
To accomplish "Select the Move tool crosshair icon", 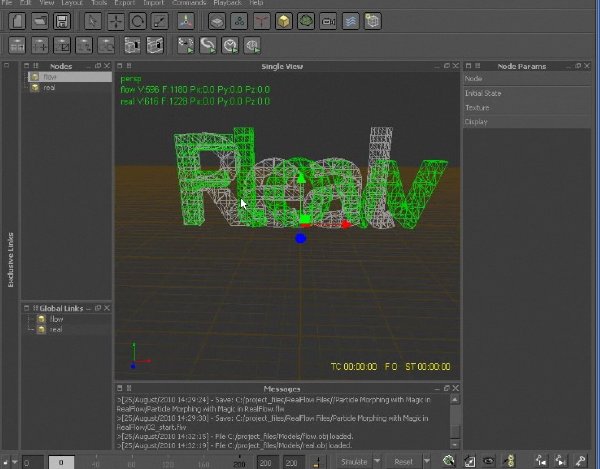I will pos(115,21).
